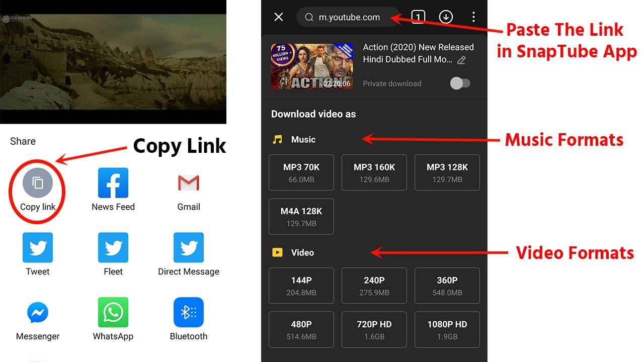Viewport: 644px width, 362px height.
Task: Download video in 240P
Action: [374, 286]
